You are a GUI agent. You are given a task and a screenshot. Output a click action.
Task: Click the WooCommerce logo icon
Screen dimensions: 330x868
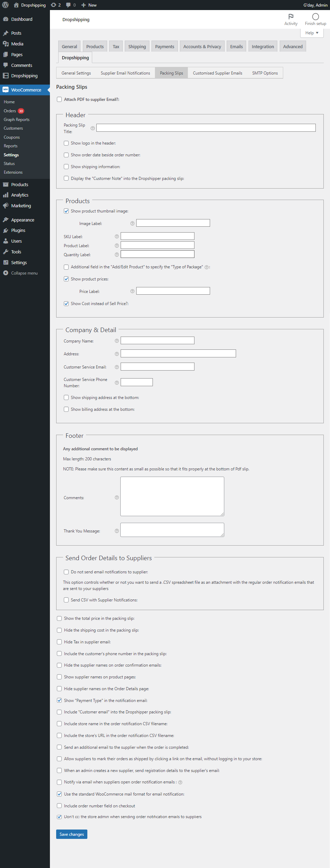[6, 90]
